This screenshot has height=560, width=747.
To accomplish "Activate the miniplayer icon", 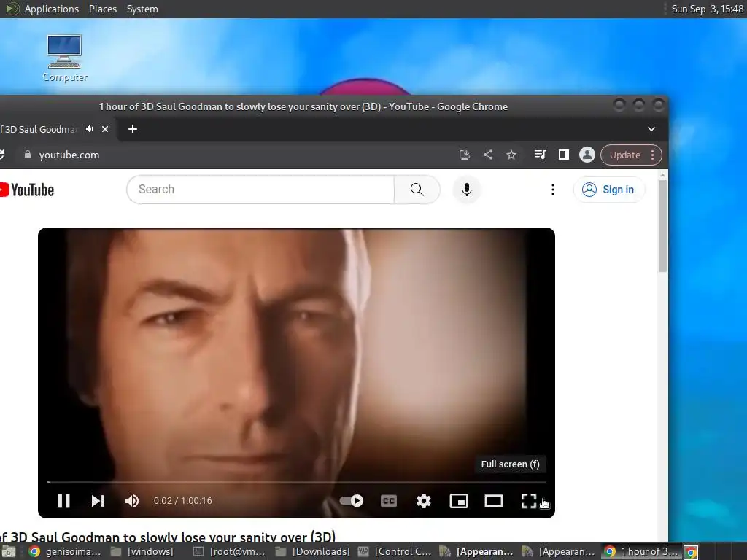I will click(459, 501).
